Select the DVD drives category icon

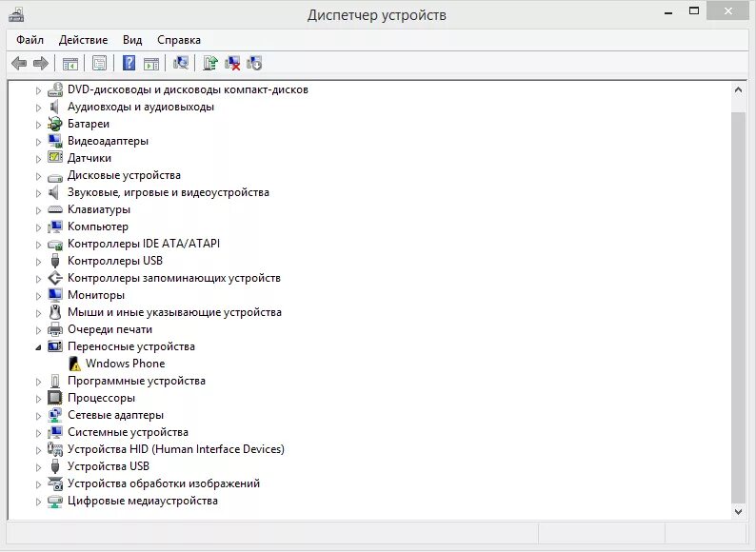(55, 89)
